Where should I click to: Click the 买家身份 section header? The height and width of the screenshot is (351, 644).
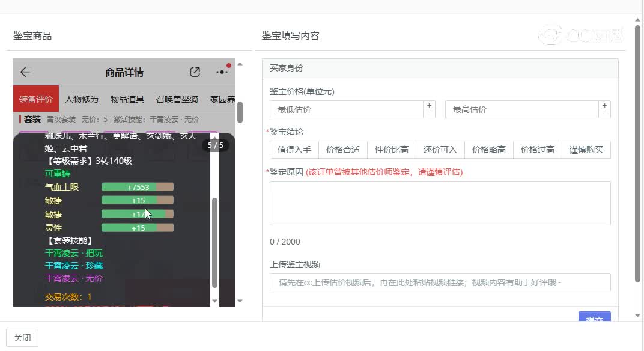(440, 69)
